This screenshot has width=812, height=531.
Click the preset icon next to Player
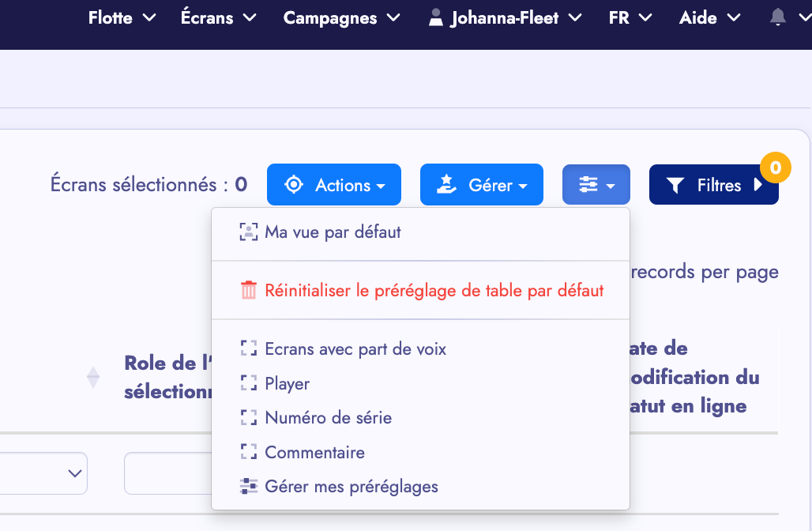pos(249,384)
